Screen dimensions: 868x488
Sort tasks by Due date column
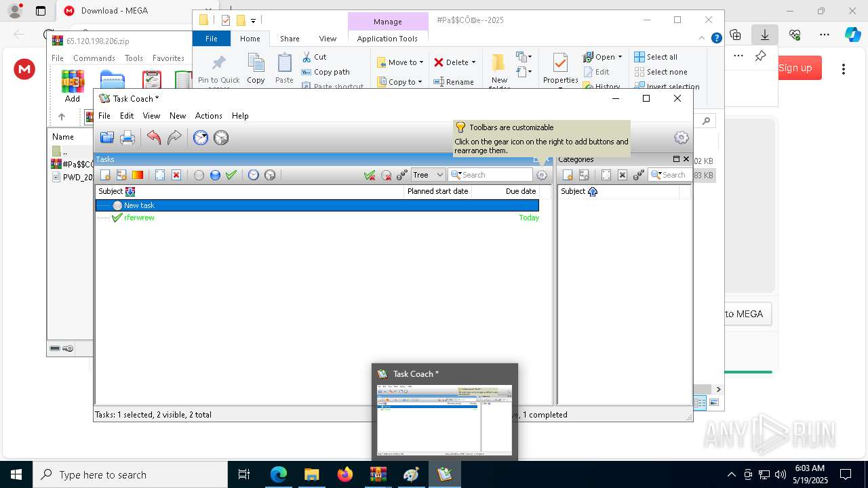505,191
